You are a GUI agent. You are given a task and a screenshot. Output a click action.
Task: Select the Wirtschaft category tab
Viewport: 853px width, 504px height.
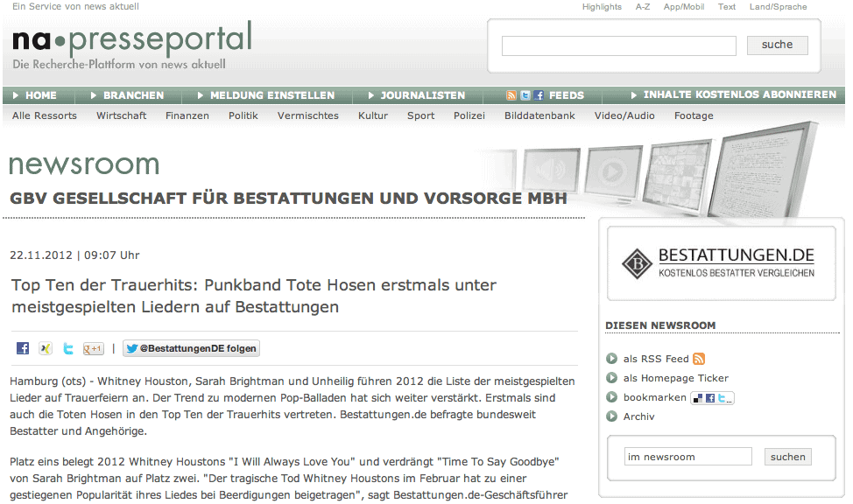(121, 115)
